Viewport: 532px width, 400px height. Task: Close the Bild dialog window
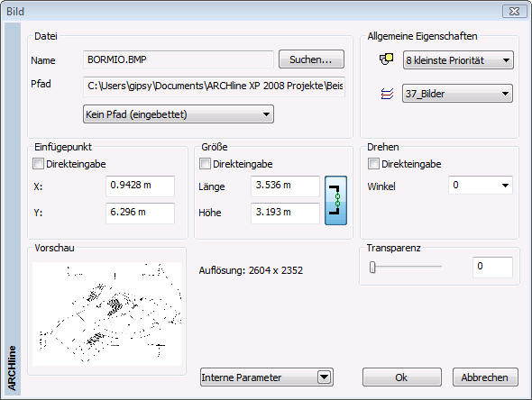point(514,11)
